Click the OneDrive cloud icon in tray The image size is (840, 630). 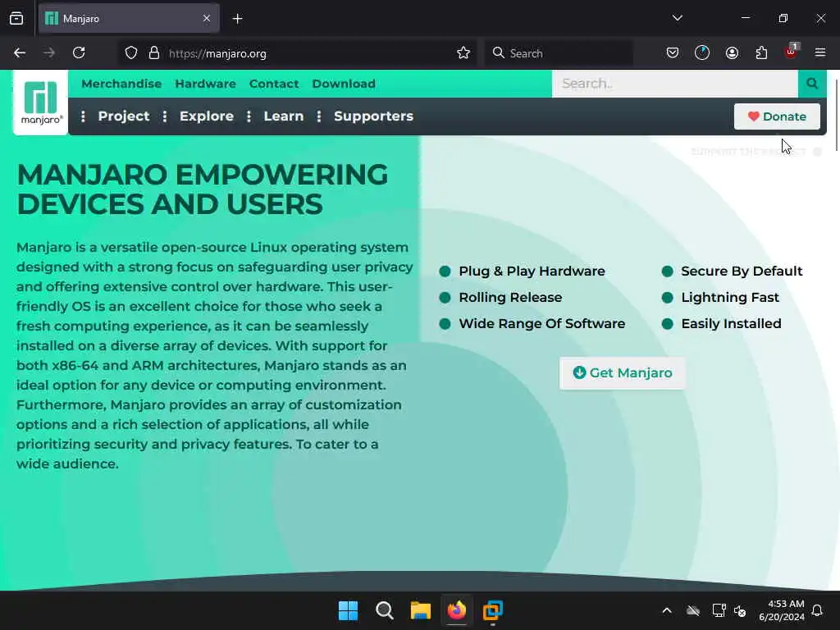(693, 610)
